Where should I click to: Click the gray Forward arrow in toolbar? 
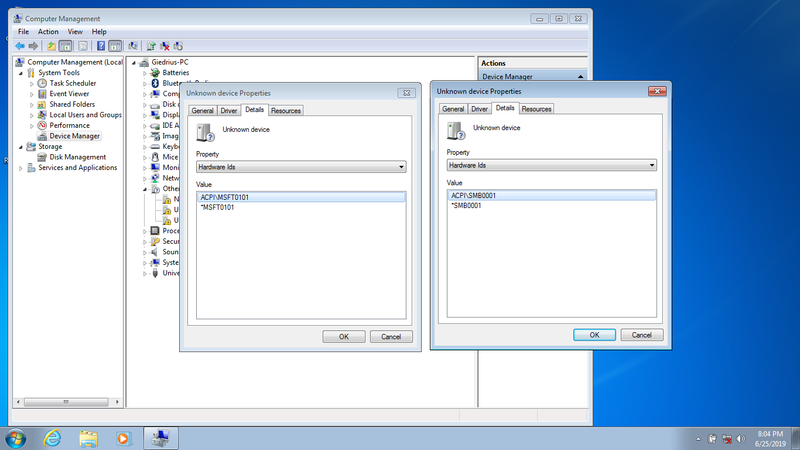click(33, 46)
